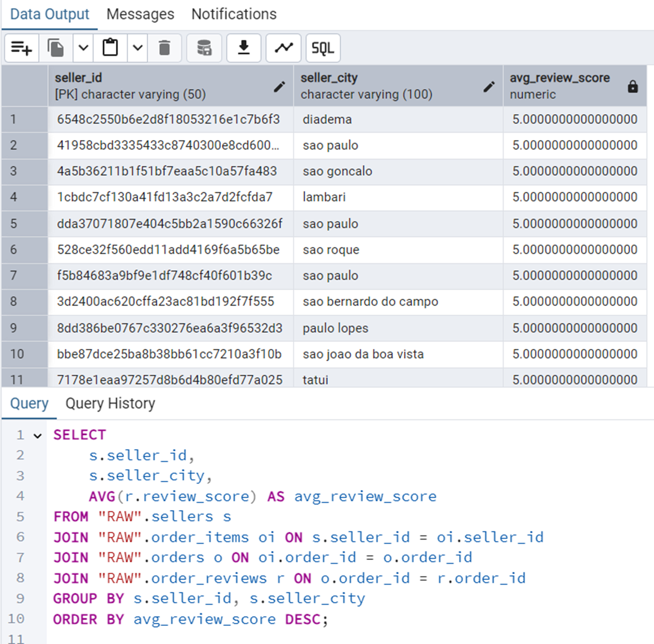The image size is (654, 644).
Task: Click the seller_city column edit pencil
Action: [x=489, y=86]
